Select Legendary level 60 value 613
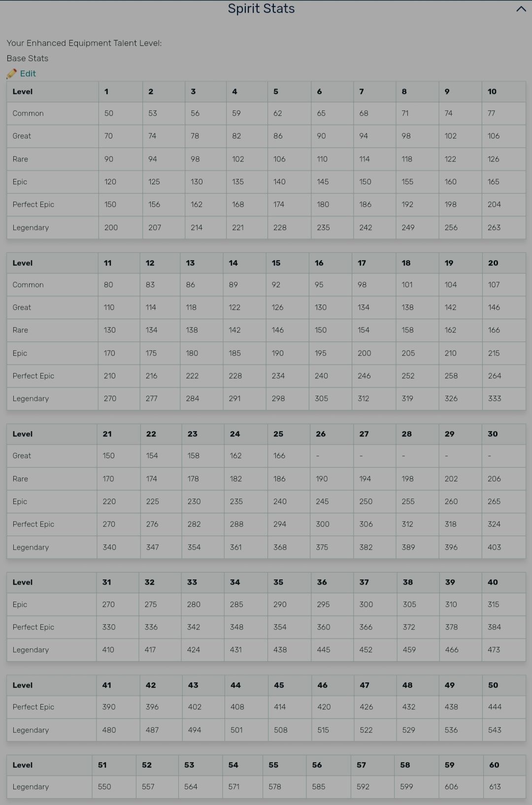The width and height of the screenshot is (532, 805). tap(495, 787)
